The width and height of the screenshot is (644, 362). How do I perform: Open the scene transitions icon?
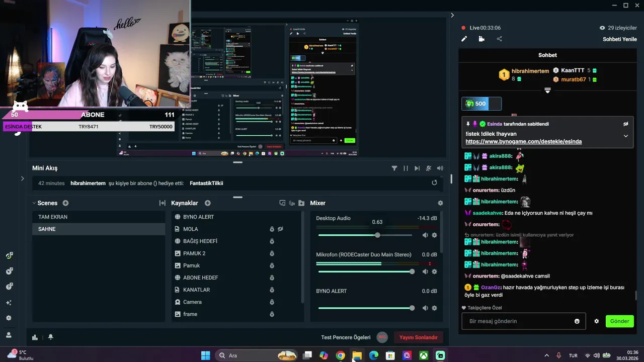pyautogui.click(x=162, y=203)
